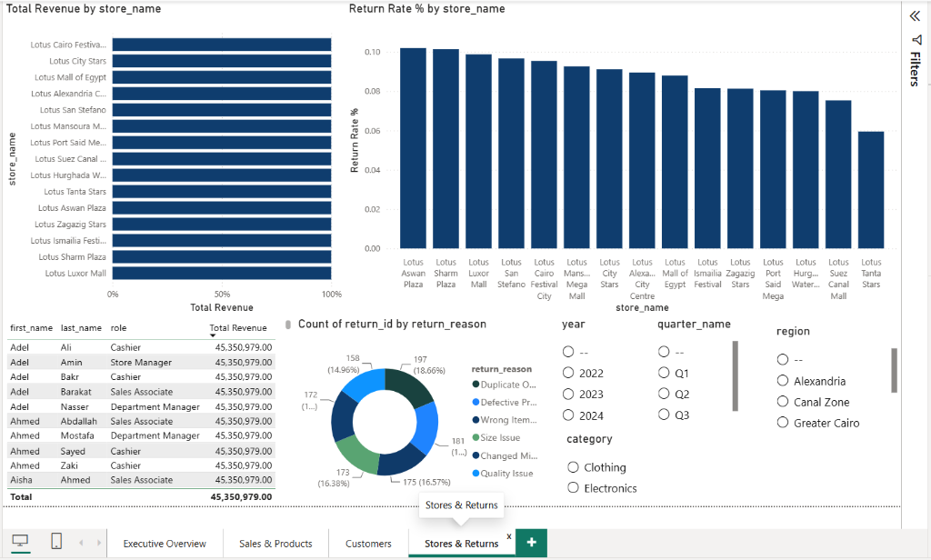Open Customers page tab
Screen dimensions: 931x560
[368, 544]
